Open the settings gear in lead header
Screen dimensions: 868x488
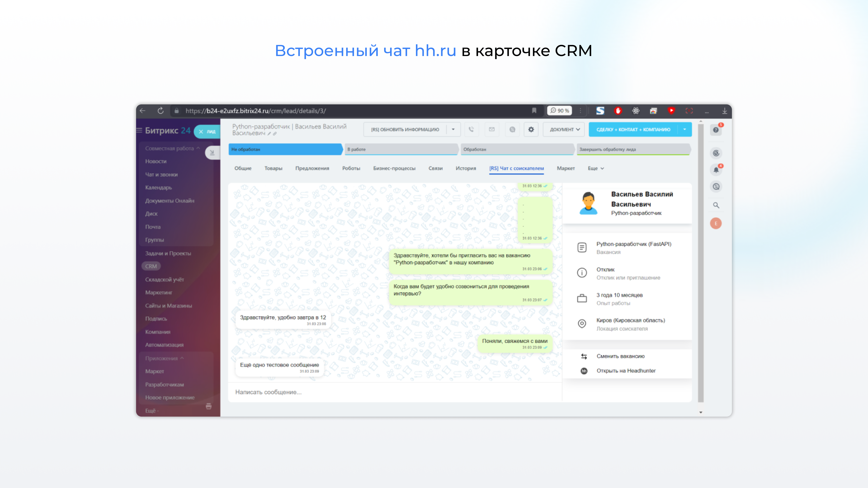point(531,129)
